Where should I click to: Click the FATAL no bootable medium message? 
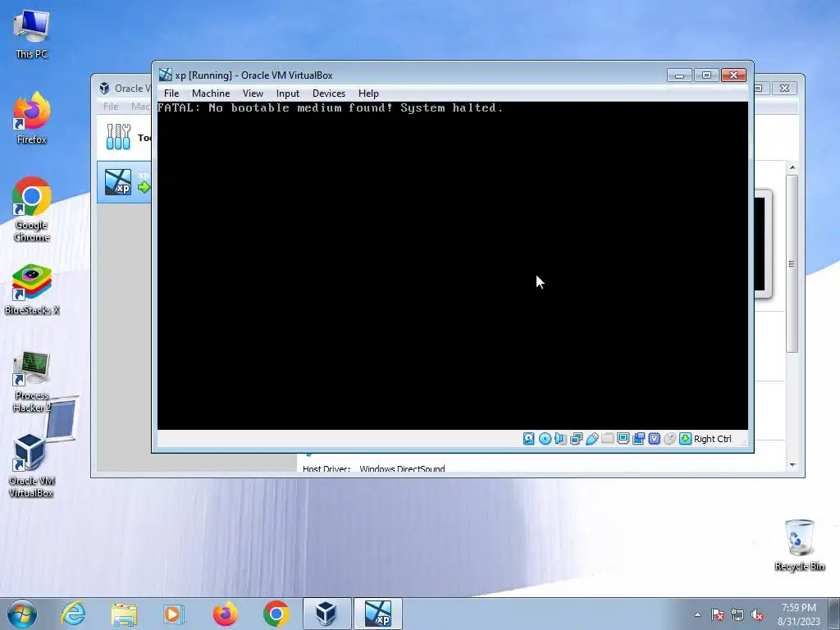(331, 107)
